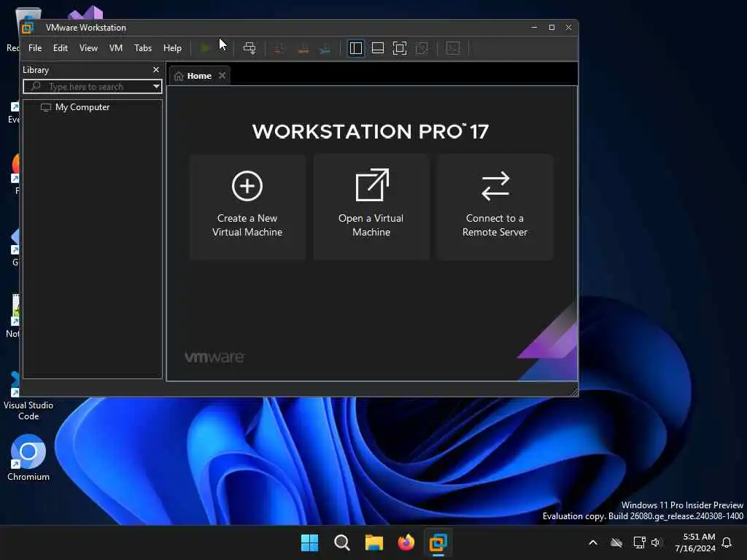Viewport: 747px width, 560px height.
Task: Click the green Power On play button
Action: tap(205, 48)
